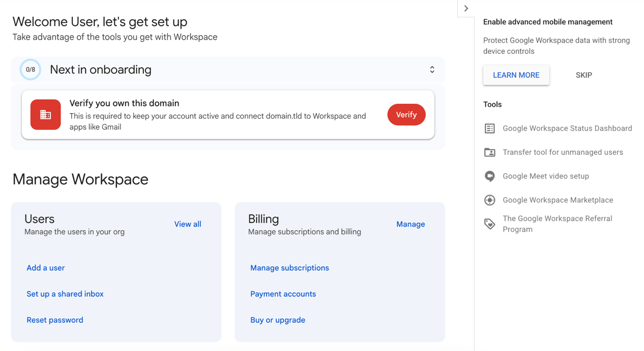The image size is (644, 351).
Task: Open Manage subscriptions link
Action: [x=289, y=268]
